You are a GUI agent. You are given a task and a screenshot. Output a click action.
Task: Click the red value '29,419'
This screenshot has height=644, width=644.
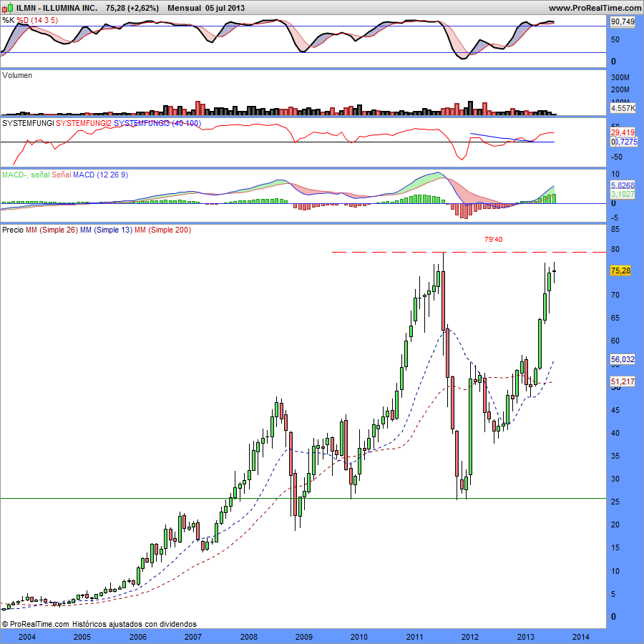click(x=623, y=132)
